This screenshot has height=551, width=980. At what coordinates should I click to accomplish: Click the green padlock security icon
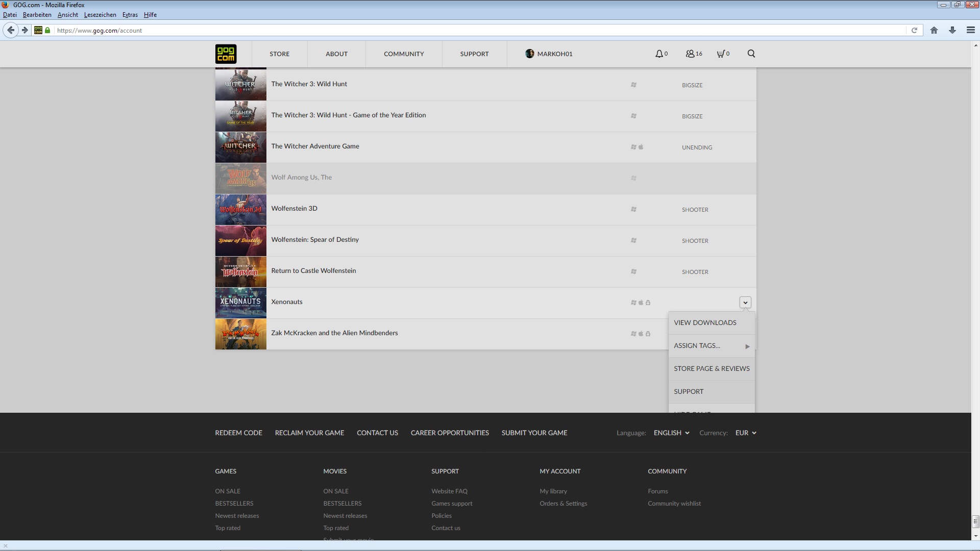[47, 30]
